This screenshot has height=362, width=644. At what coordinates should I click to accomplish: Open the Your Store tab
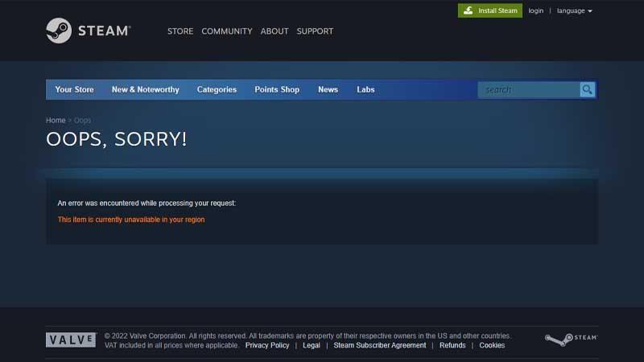click(74, 89)
